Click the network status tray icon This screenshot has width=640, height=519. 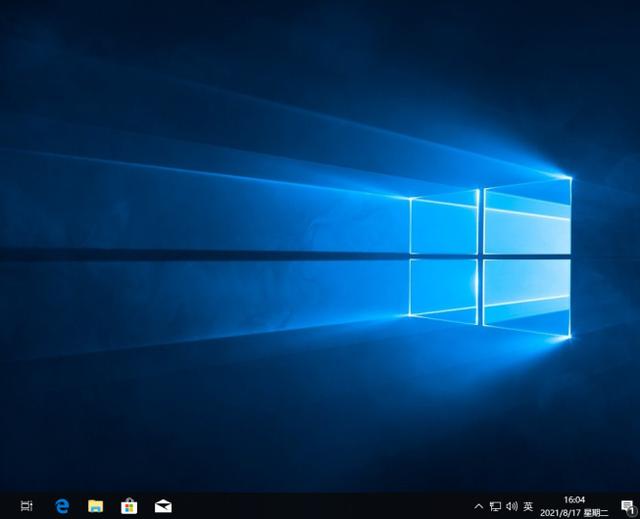[x=495, y=506]
